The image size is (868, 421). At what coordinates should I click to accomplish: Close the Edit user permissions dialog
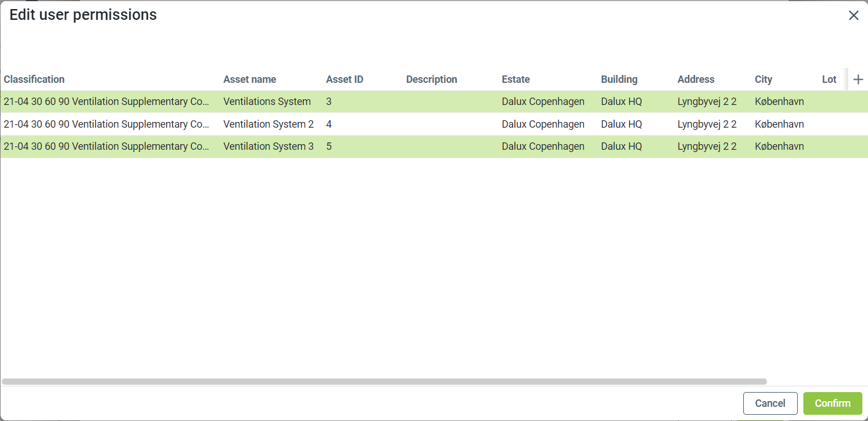click(x=853, y=16)
